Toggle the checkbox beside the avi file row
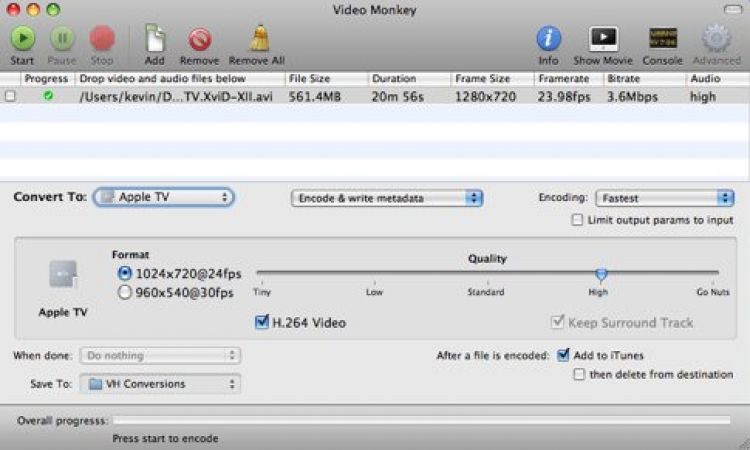Screen dimensions: 750x450 click(10, 96)
